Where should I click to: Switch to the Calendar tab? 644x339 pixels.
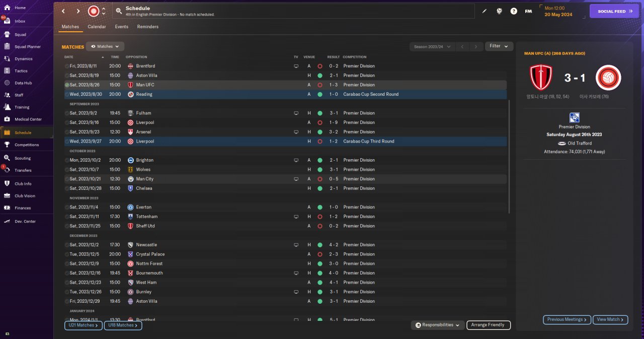tap(97, 27)
